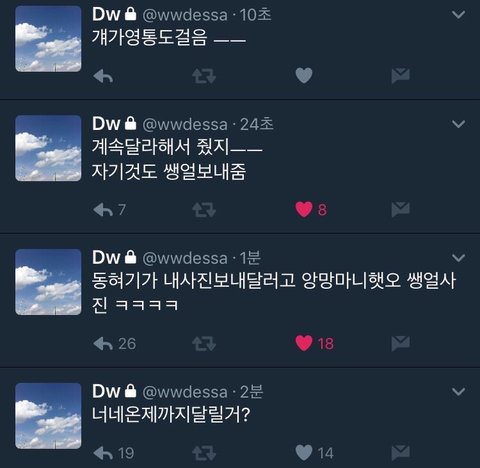
Task: Share the 24초 tweet by message
Action: pyautogui.click(x=400, y=210)
